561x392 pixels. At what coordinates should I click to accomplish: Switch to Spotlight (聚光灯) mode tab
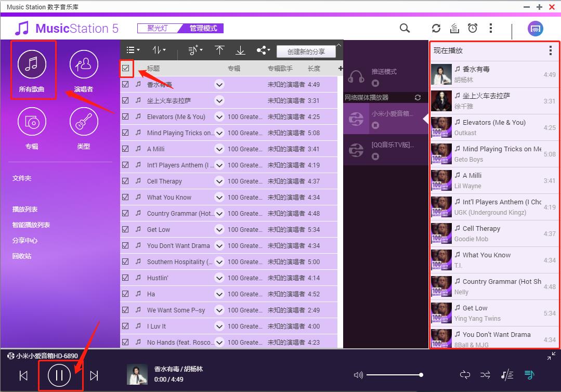[x=159, y=28]
